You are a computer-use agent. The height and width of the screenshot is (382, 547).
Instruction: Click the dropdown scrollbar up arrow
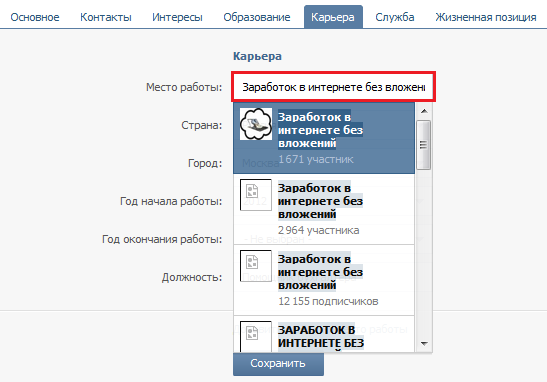click(424, 111)
